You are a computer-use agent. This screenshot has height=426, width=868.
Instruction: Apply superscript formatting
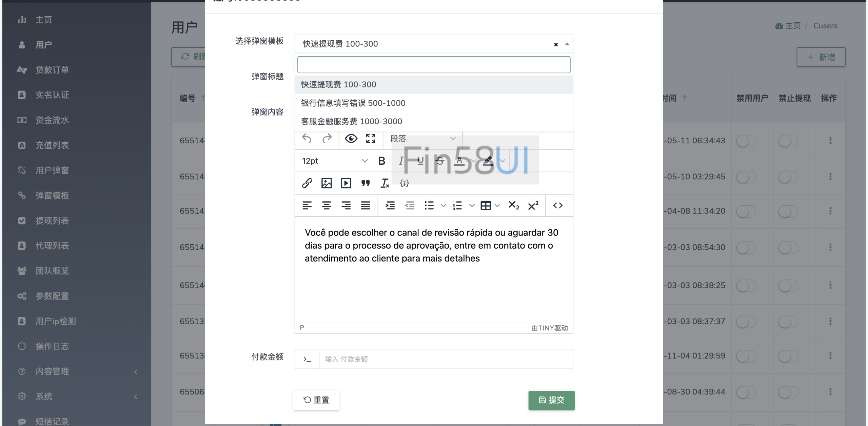[x=533, y=205]
